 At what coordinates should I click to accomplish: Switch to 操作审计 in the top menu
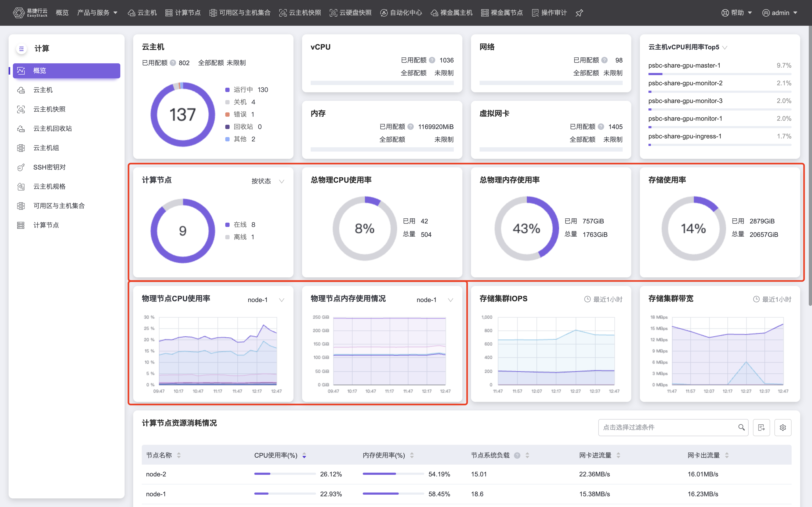pos(553,13)
